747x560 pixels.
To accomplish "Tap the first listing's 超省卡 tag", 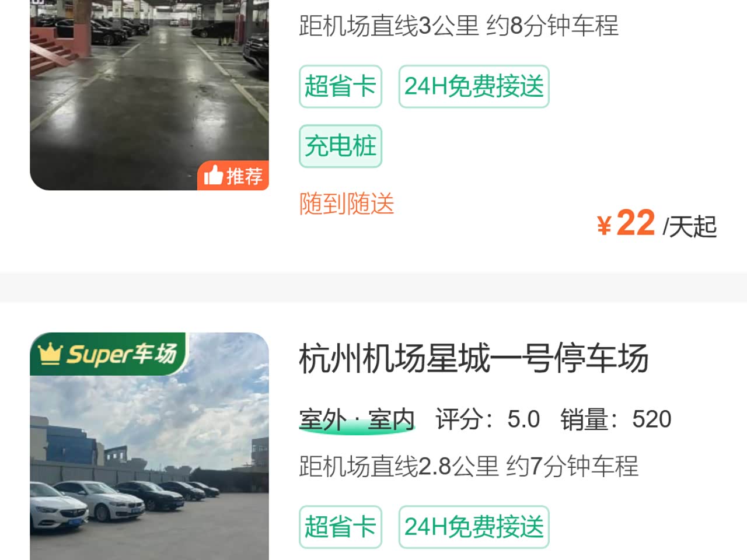I will [340, 86].
